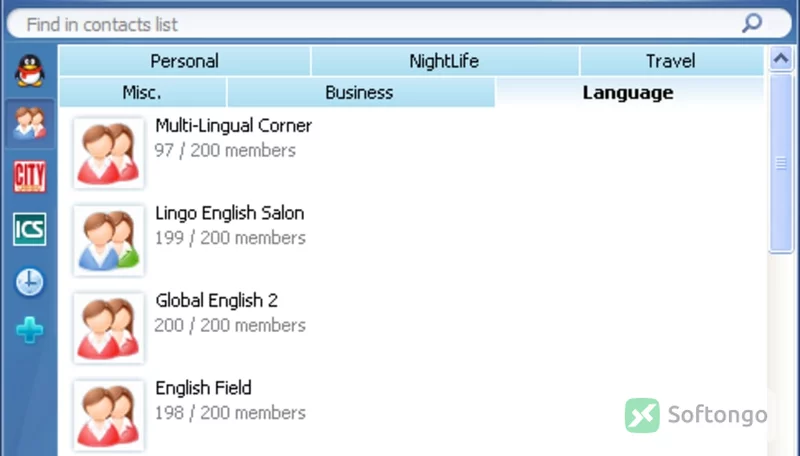Open the recent history clock icon

[30, 282]
